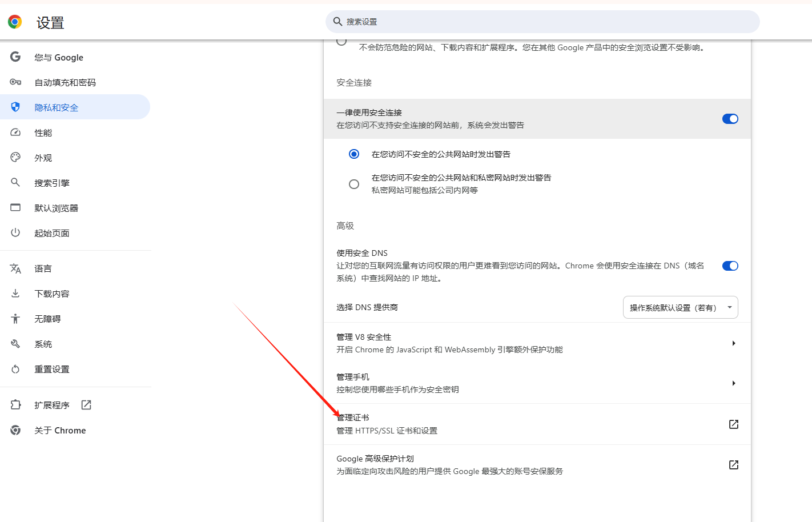Expand the 管理手机 arrow
Image resolution: width=812 pixels, height=522 pixels.
point(734,383)
